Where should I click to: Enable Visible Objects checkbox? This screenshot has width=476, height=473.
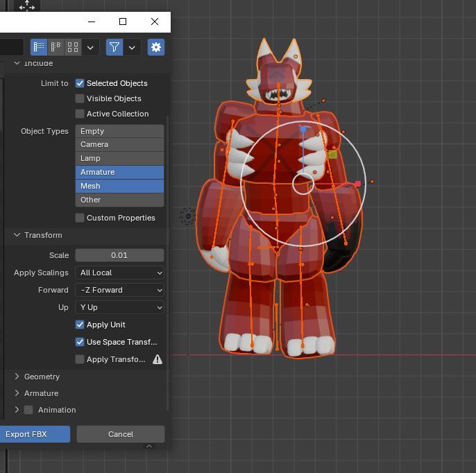[80, 98]
